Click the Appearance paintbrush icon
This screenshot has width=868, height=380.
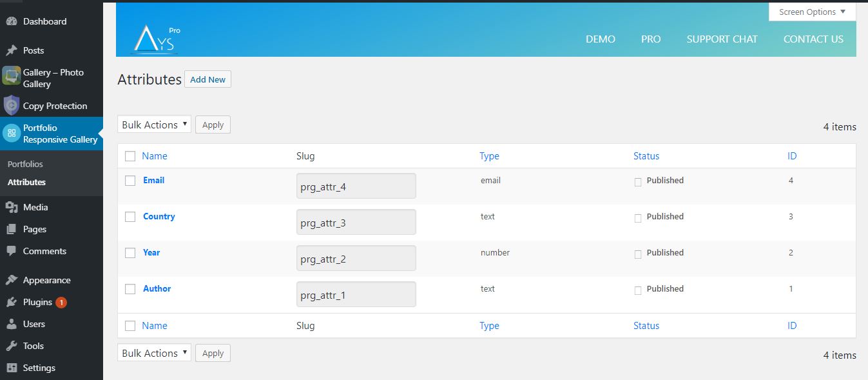tap(11, 280)
